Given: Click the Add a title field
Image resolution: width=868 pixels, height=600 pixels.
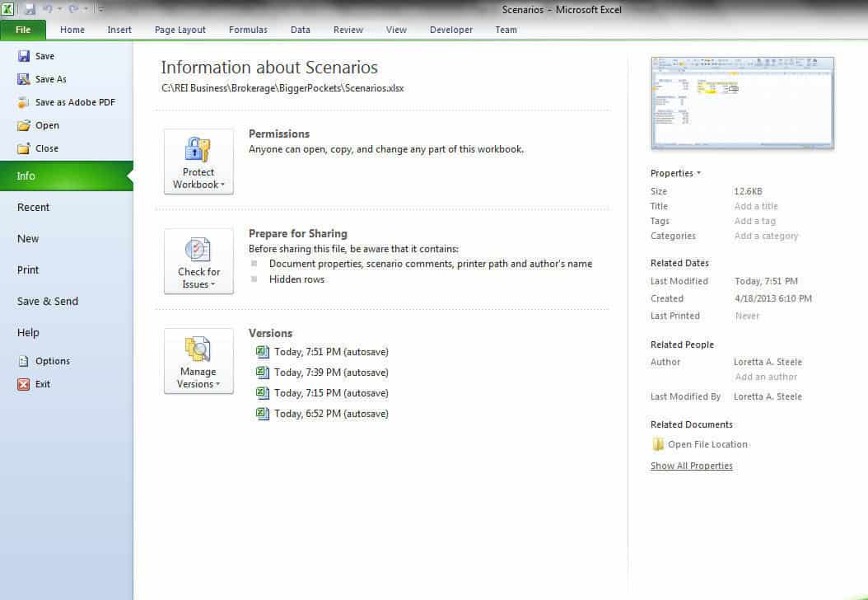Looking at the screenshot, I should [756, 206].
